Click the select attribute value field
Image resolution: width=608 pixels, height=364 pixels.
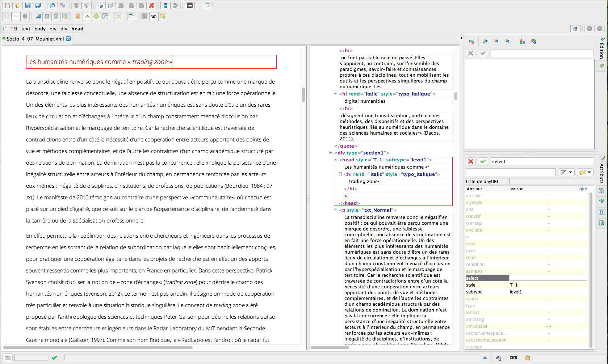[548, 278]
